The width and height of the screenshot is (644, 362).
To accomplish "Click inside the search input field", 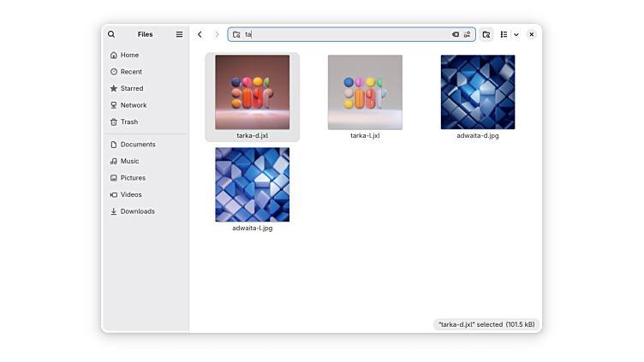I will tap(343, 34).
